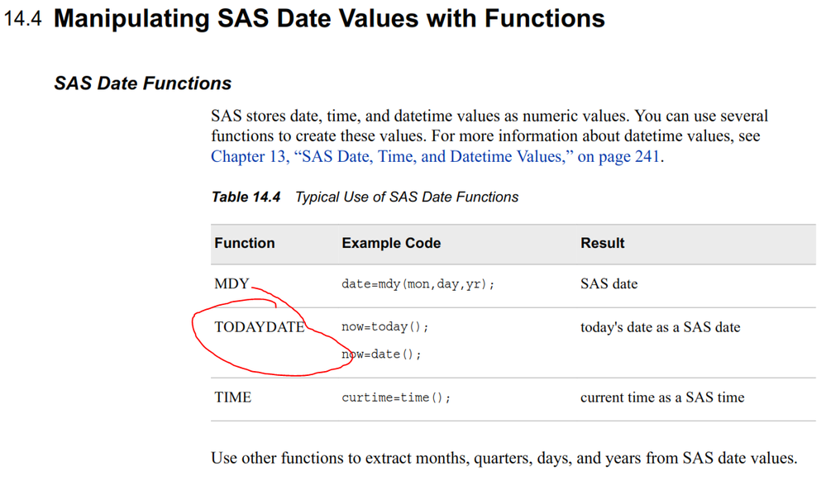Click the sentence Use other functions to extract months
Screen dimensions: 826x504
click(x=504, y=458)
